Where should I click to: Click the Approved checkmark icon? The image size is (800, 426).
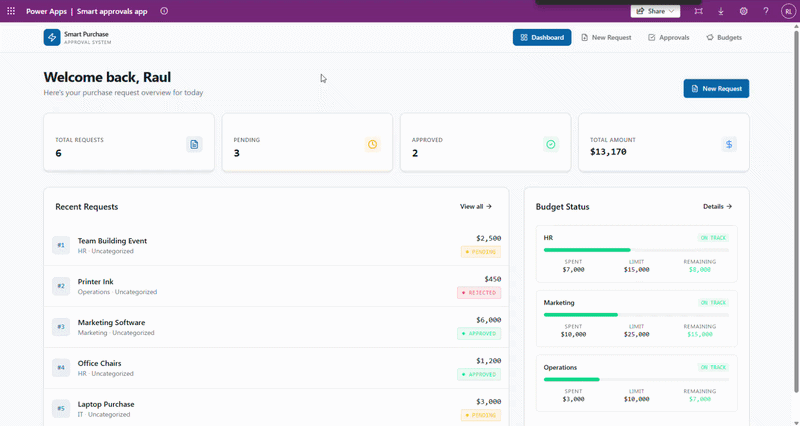pos(550,145)
